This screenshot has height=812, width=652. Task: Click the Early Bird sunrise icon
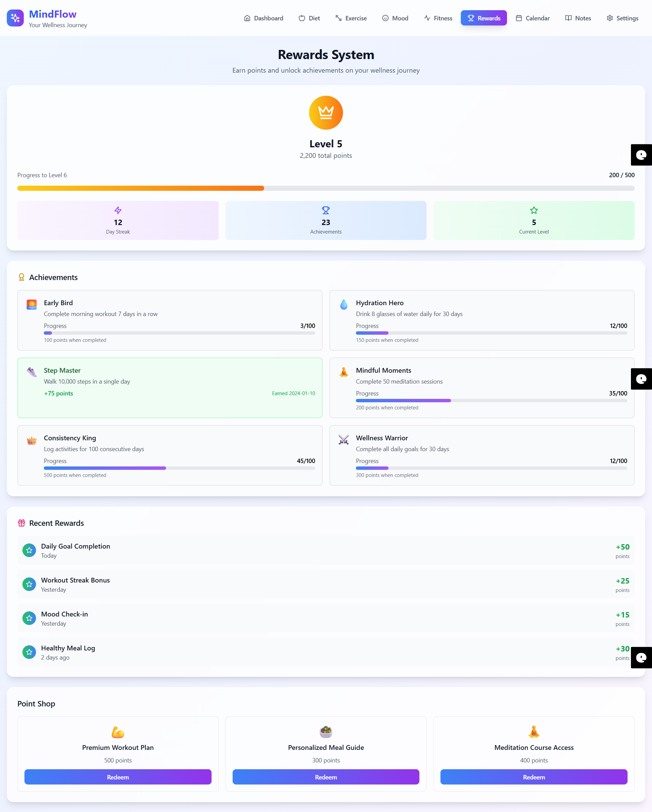click(32, 304)
